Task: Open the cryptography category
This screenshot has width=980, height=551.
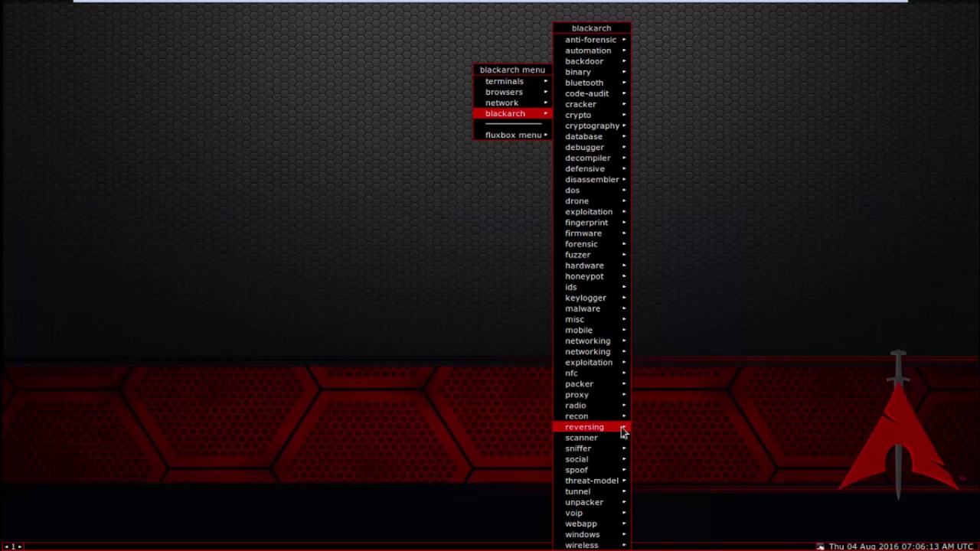Action: (592, 126)
